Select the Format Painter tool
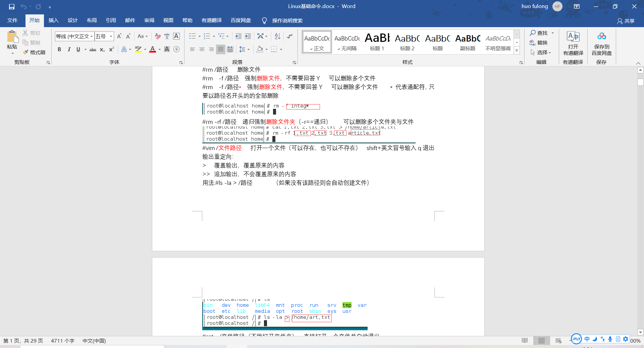Viewport: 644px width, 348px height. tap(34, 52)
